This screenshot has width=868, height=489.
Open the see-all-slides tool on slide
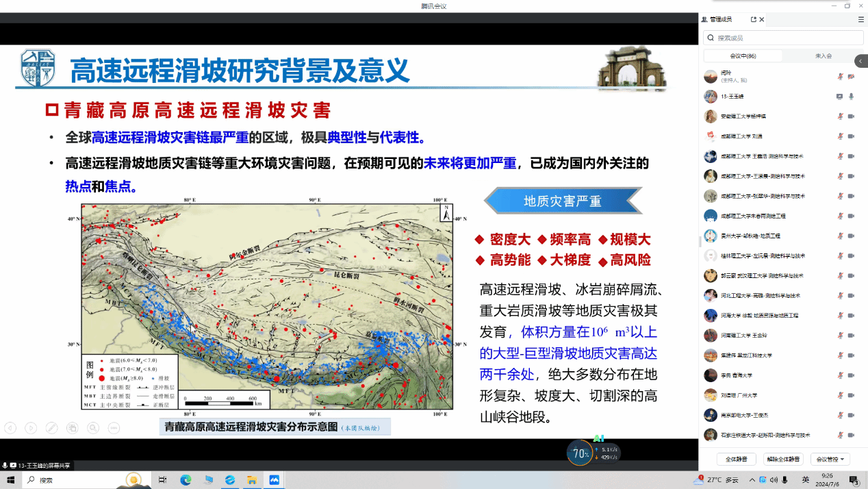pyautogui.click(x=72, y=428)
